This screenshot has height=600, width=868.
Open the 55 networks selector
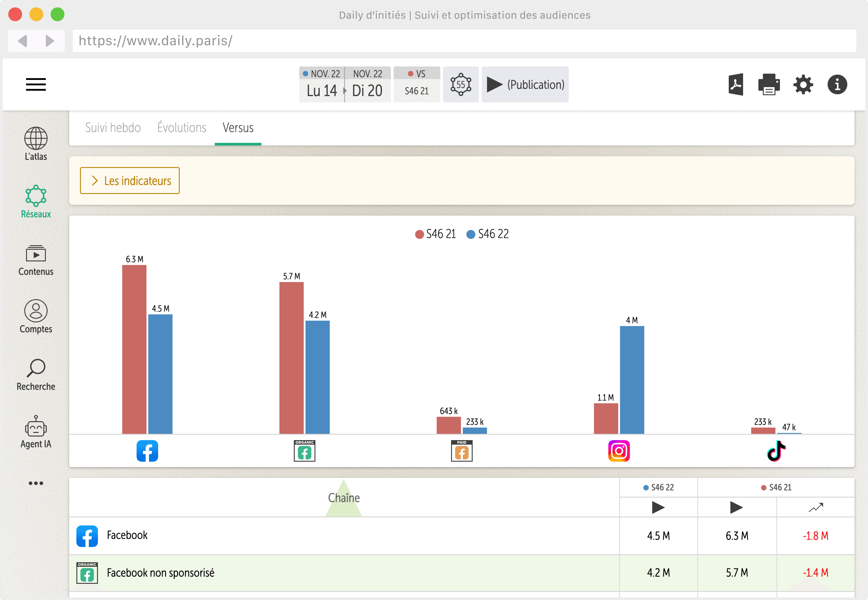[x=461, y=85]
